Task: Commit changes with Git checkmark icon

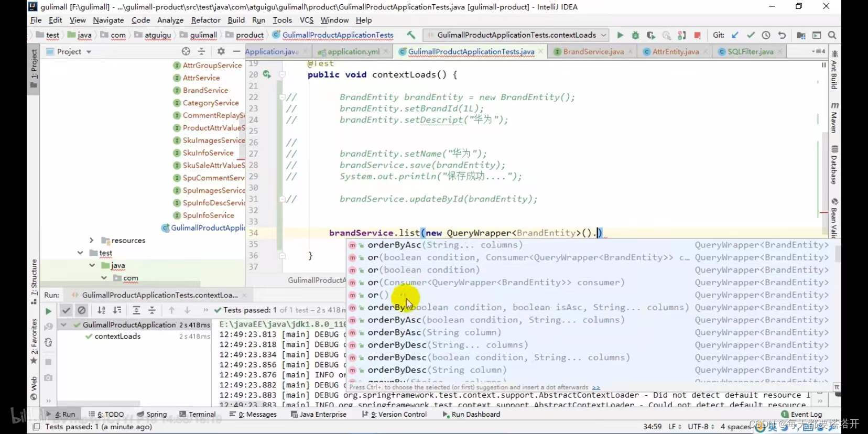Action: 751,35
